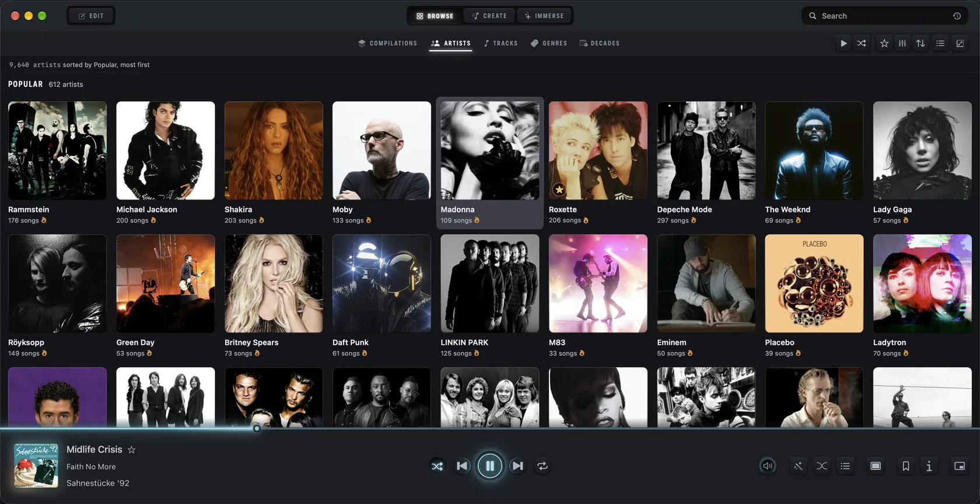
Task: Click the gold star badge on Roxette
Action: click(559, 190)
